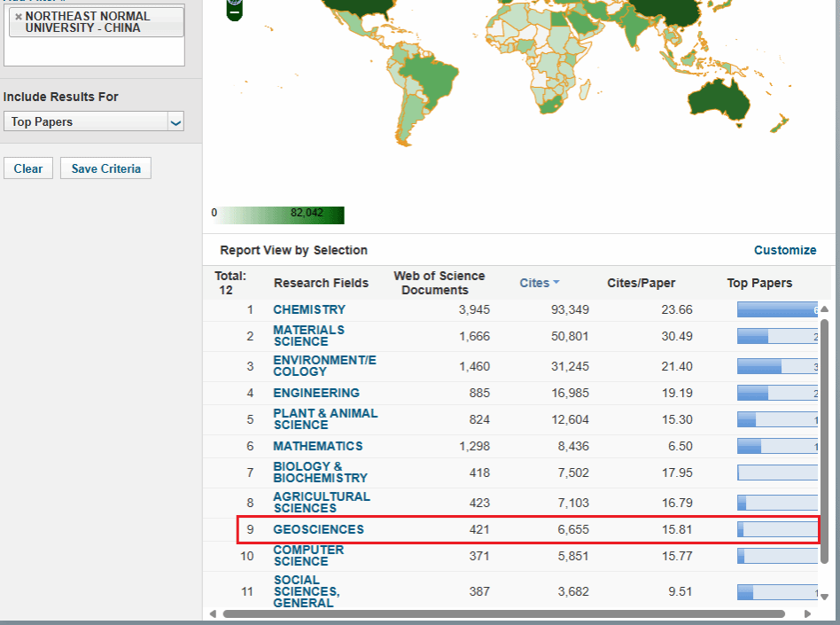Click the Chemistry Top Papers bar

[776, 309]
